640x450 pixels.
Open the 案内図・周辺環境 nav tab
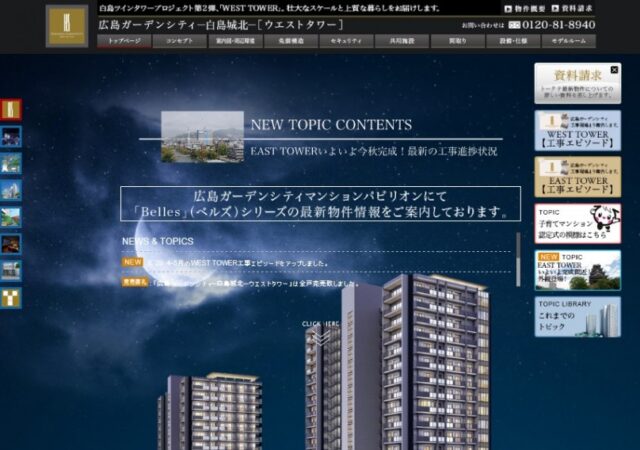point(236,41)
